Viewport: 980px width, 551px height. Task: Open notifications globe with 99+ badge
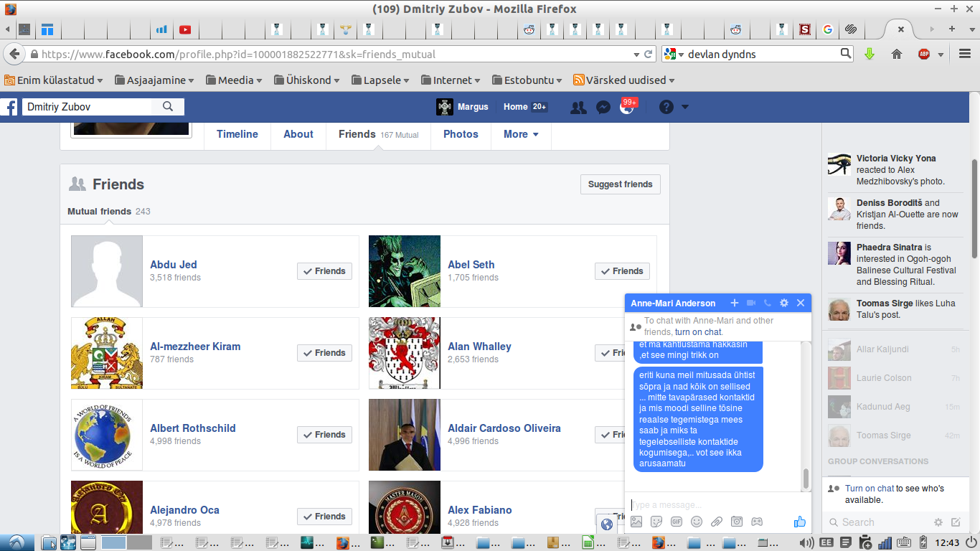tap(628, 107)
